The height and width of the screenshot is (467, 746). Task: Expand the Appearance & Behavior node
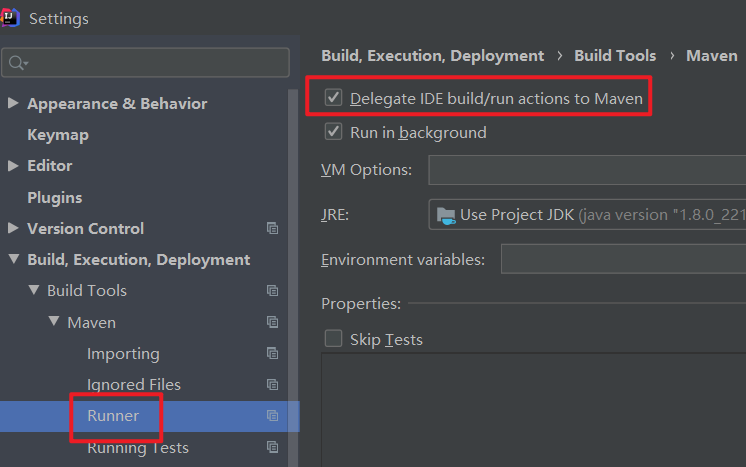pos(13,103)
